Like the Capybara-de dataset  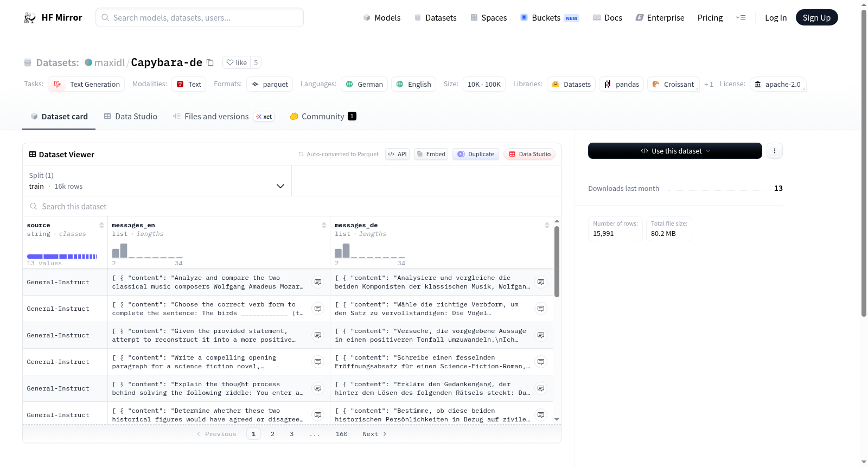tap(237, 62)
